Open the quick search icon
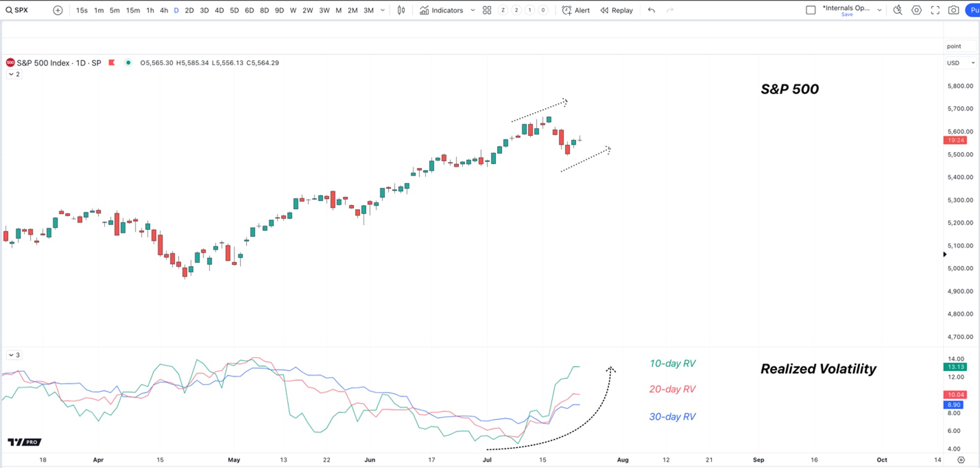 (x=898, y=10)
